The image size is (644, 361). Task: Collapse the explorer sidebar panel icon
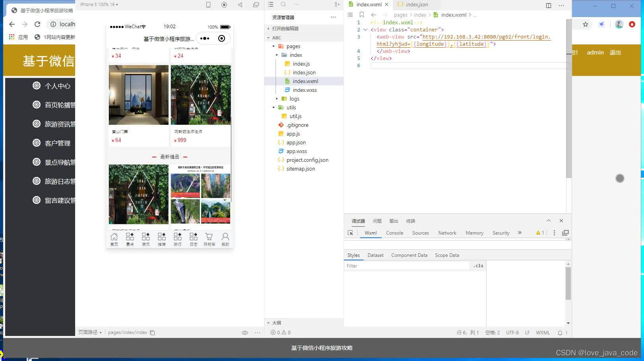(x=337, y=4)
